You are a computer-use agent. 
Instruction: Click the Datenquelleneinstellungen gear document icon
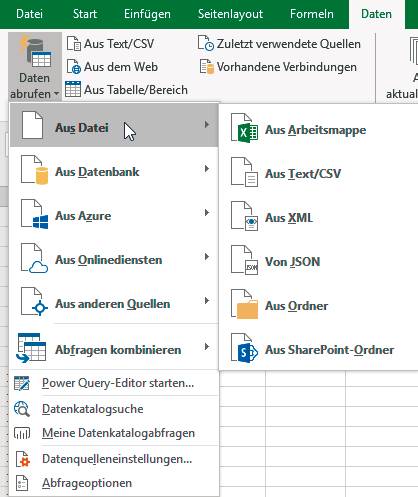tap(23, 459)
